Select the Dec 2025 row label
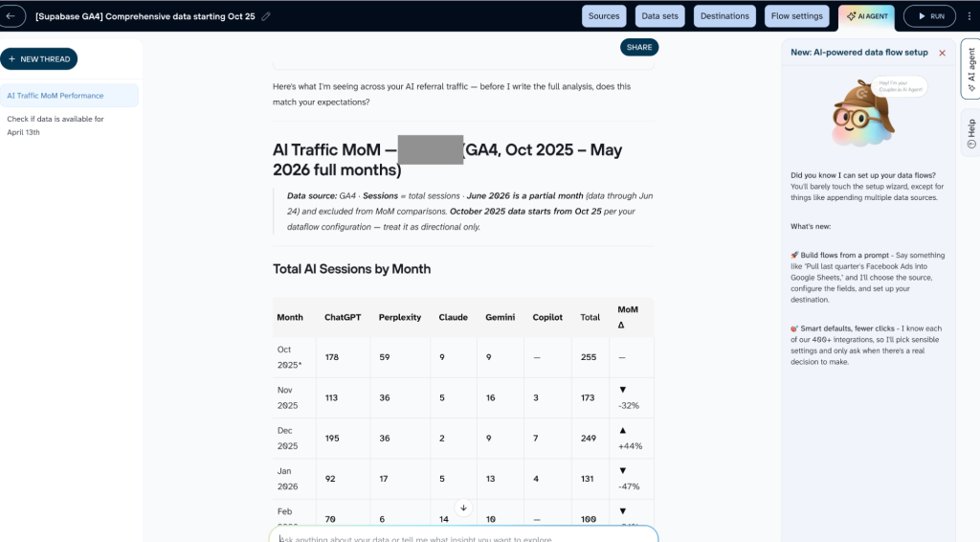Screen dimensions: 980x542 click(x=287, y=439)
